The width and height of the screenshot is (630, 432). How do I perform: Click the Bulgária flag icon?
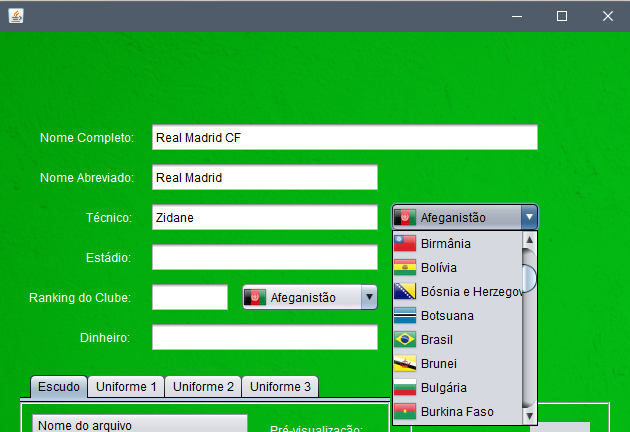[x=405, y=387]
